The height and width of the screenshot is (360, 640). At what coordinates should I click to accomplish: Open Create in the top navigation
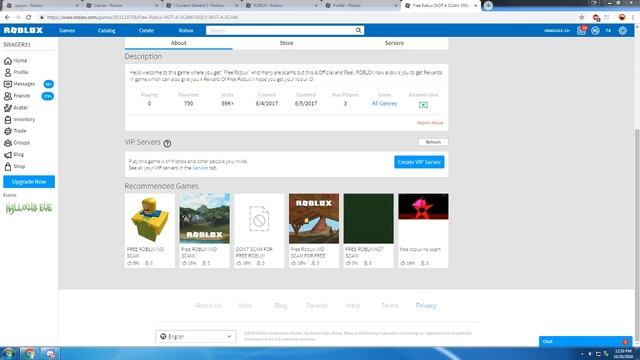(x=146, y=31)
